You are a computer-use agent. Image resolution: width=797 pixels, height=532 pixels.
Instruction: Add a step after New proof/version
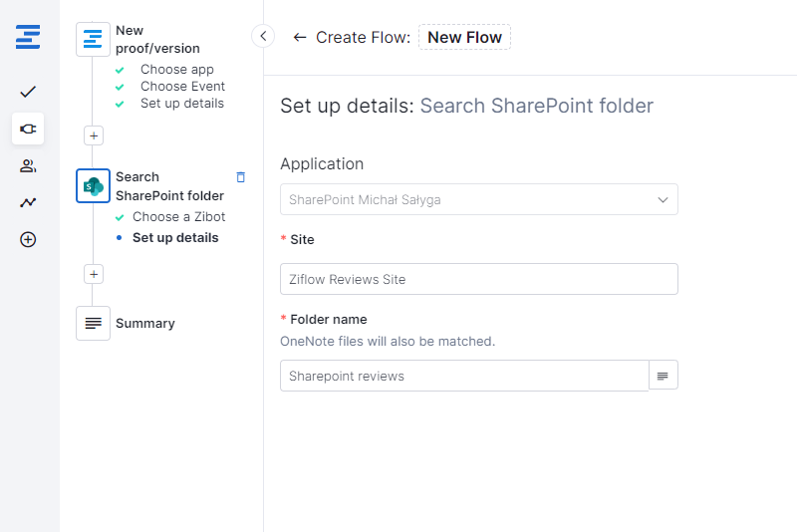click(x=94, y=135)
